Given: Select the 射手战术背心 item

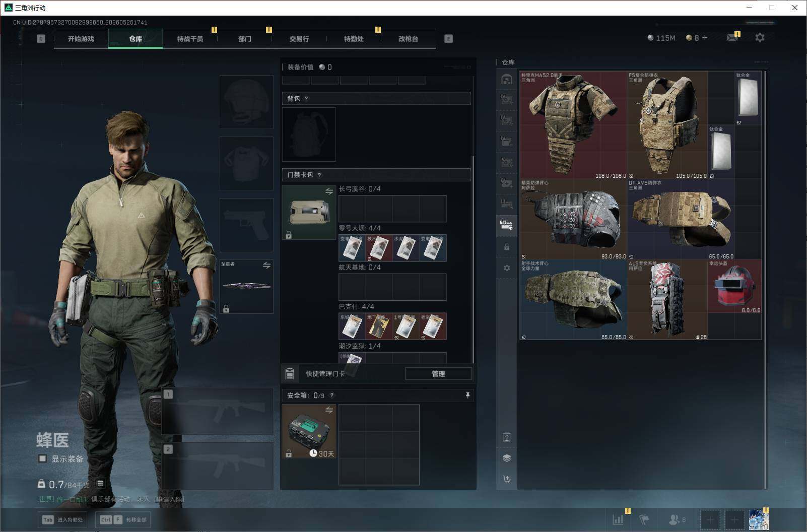Looking at the screenshot, I should (x=573, y=300).
